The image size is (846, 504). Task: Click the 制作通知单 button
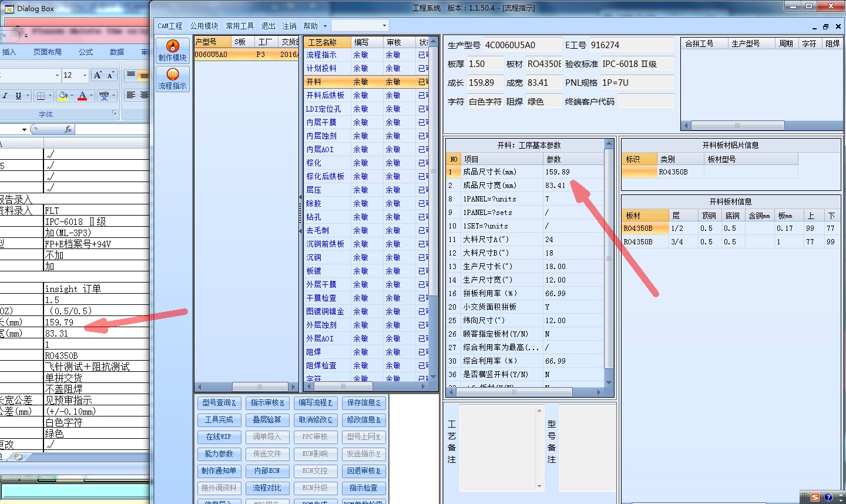pyautogui.click(x=219, y=471)
